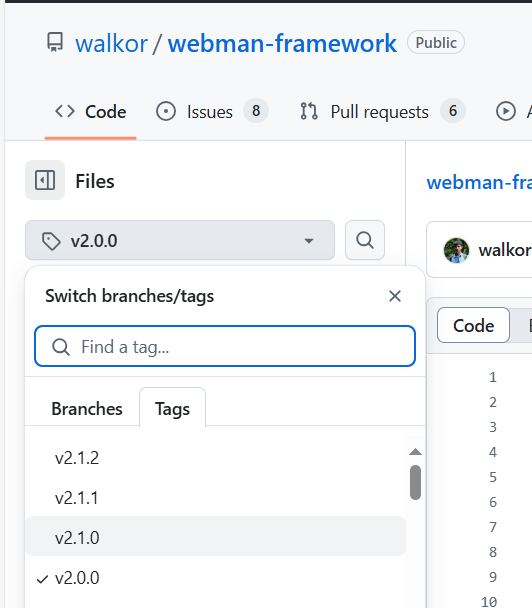Open the Issues tab

(211, 112)
